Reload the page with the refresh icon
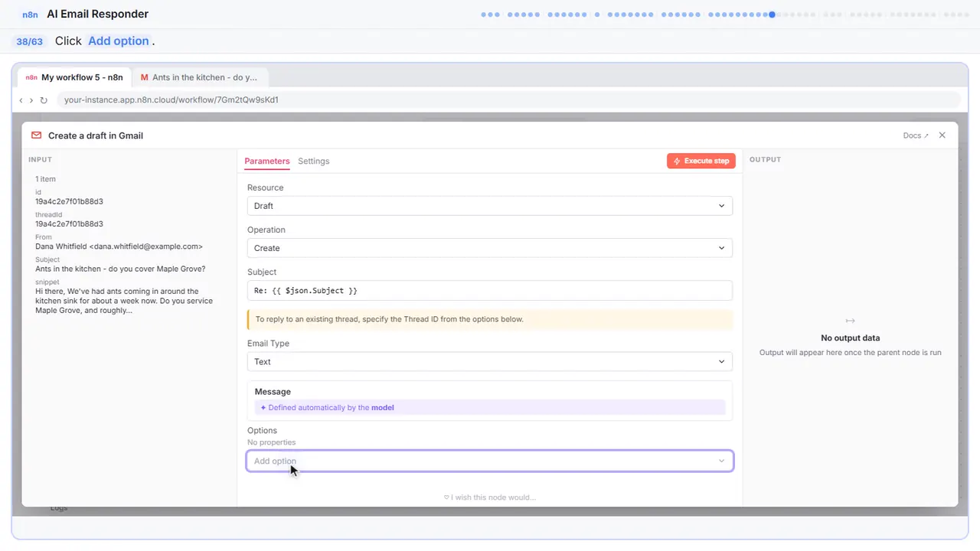This screenshot has height=551, width=980. tap(44, 100)
